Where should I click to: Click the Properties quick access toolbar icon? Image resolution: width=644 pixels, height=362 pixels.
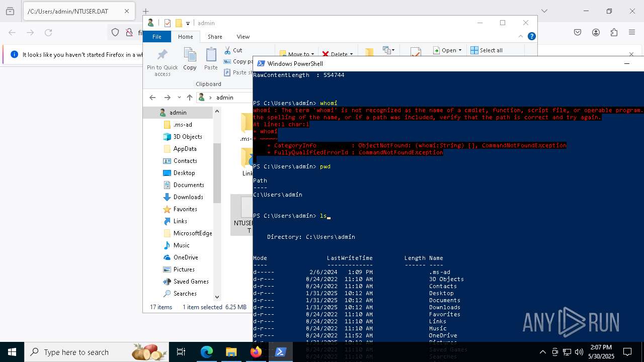click(168, 23)
